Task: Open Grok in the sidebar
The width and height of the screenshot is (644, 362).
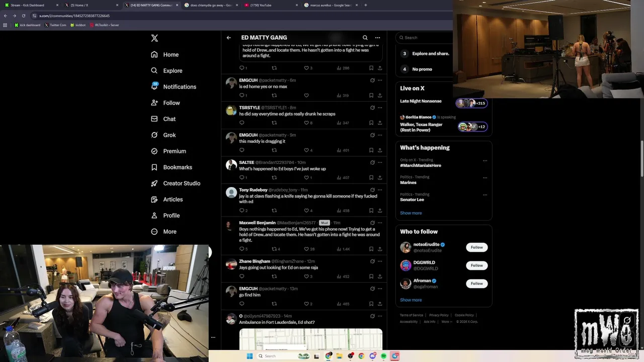Action: click(x=163, y=135)
